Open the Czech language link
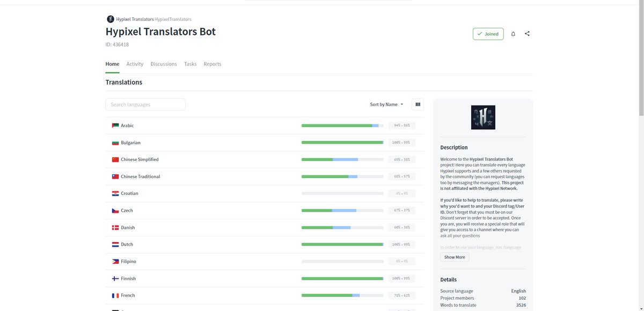Viewport: 644px width, 311px height. pyautogui.click(x=127, y=211)
